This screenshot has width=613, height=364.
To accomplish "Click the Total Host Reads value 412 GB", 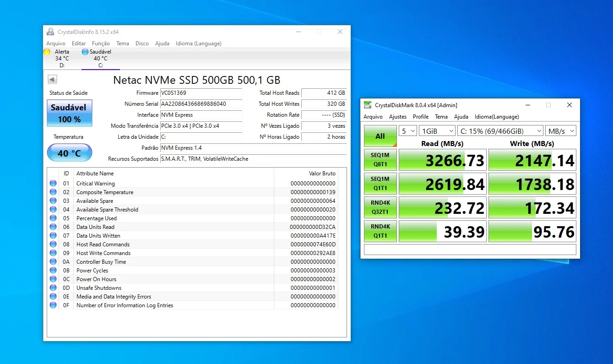I will [x=324, y=93].
